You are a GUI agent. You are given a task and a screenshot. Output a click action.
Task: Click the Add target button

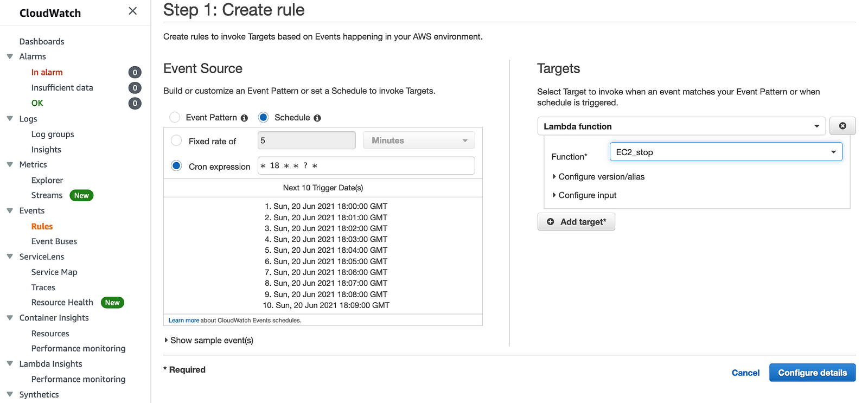tap(576, 222)
